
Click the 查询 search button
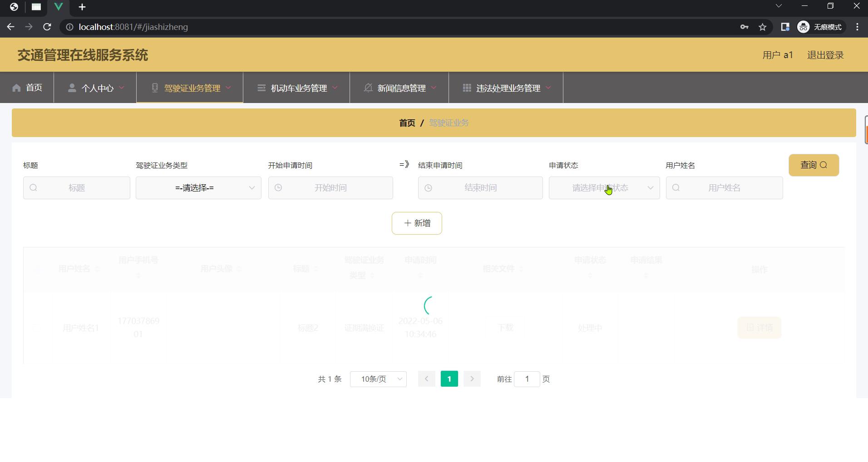point(814,165)
